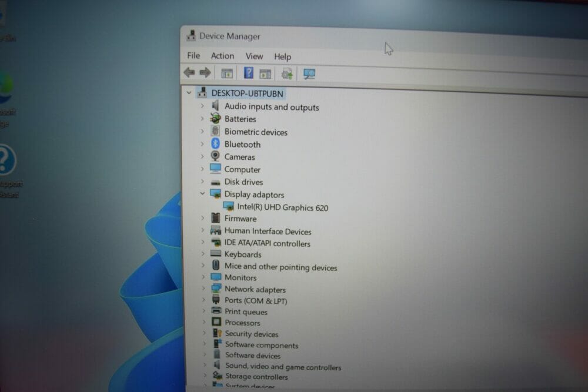Open the View menu
Viewport: 588px width, 392px height.
(x=254, y=56)
